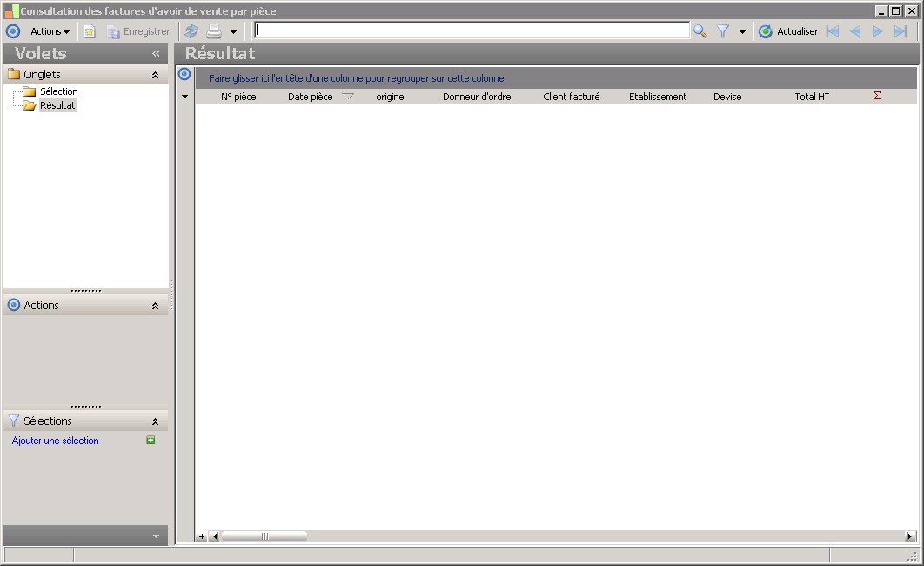Click the refresh arrows toolbar icon
The image size is (924, 566).
point(191,32)
